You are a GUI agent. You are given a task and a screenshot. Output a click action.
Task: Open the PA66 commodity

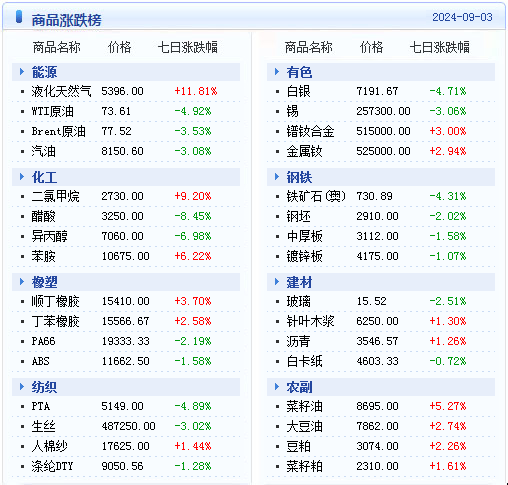coord(44,341)
